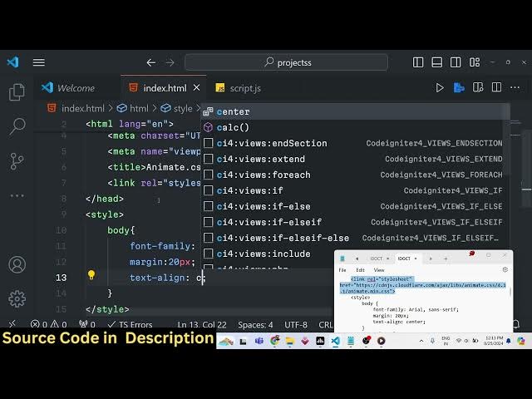Open the Manage gear settings
Image resolution: width=532 pixels, height=399 pixels.
[x=17, y=298]
